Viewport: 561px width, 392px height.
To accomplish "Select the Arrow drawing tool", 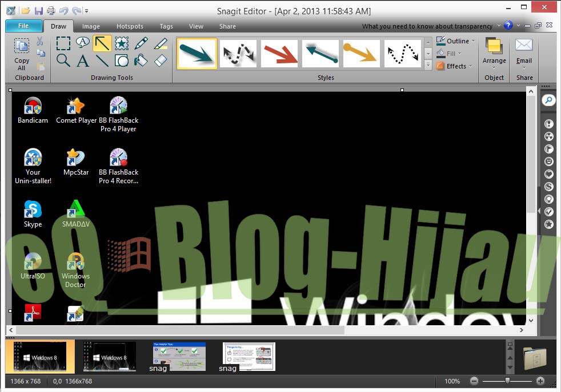I will 102,43.
